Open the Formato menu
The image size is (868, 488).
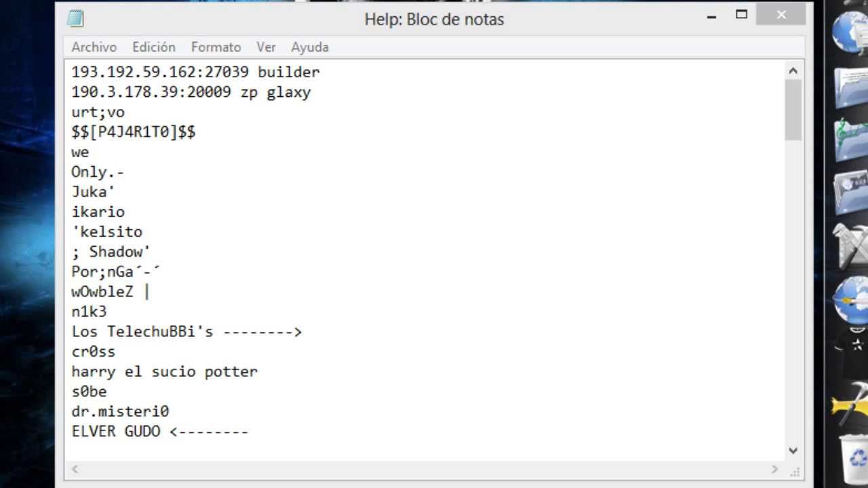point(216,47)
